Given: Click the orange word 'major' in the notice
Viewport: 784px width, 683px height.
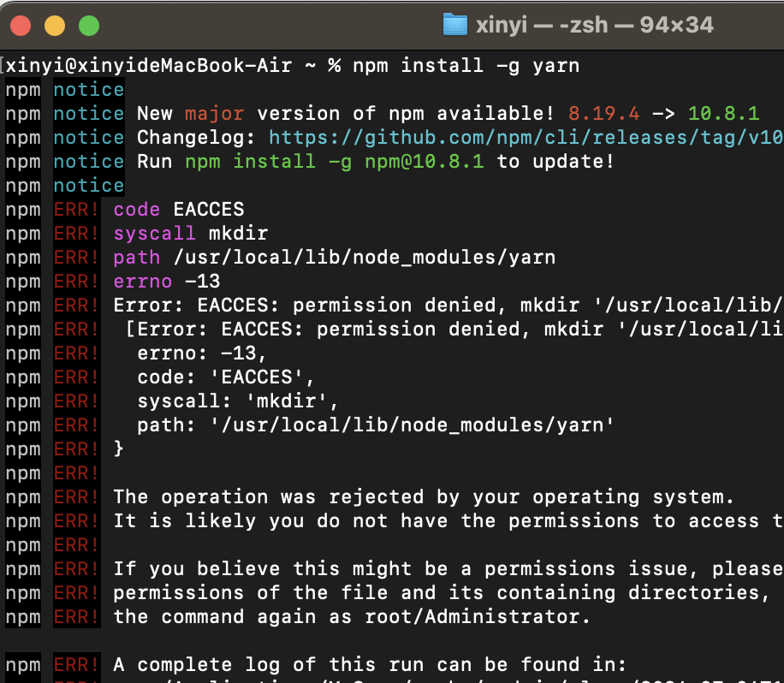Looking at the screenshot, I should coord(215,114).
